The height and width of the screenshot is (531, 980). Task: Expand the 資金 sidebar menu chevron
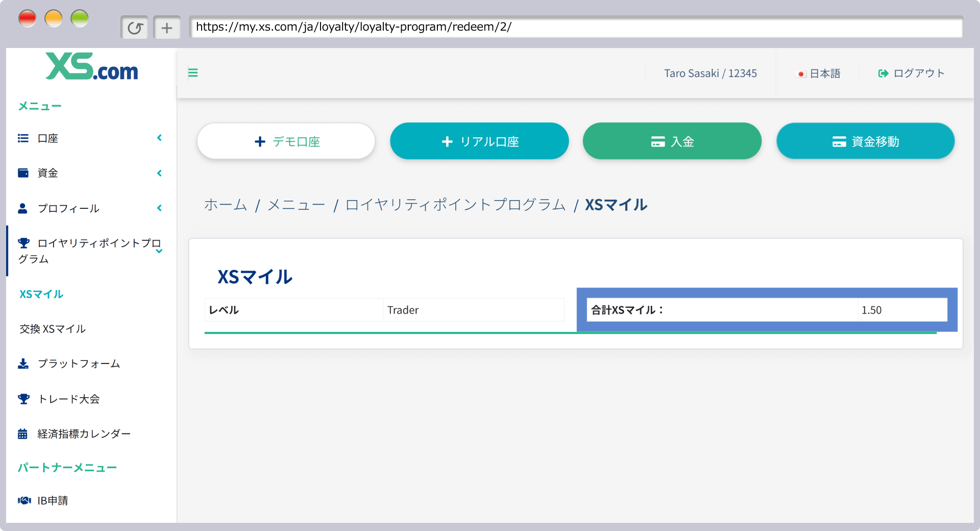[x=159, y=173]
